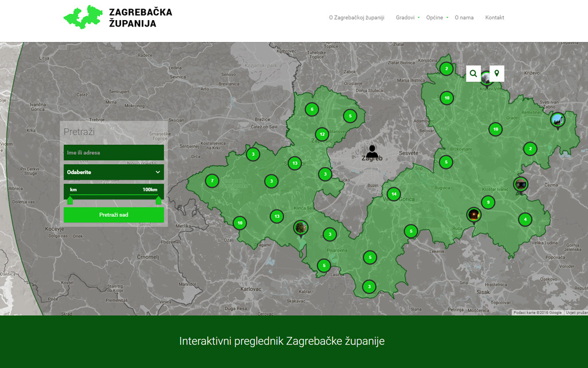Screen dimensions: 588x368
Task: Open the cluster marker numbered 6
Action: pos(312,110)
